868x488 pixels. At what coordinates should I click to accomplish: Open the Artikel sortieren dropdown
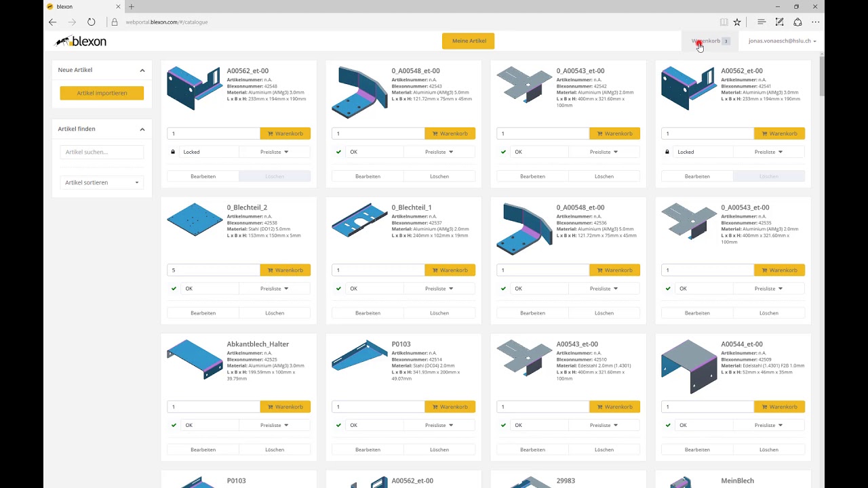pyautogui.click(x=102, y=182)
